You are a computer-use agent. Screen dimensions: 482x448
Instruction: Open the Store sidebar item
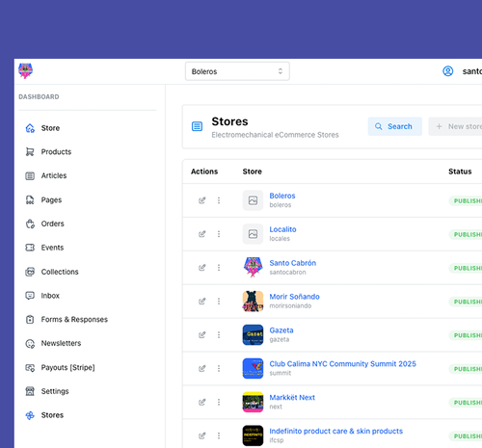pos(50,128)
